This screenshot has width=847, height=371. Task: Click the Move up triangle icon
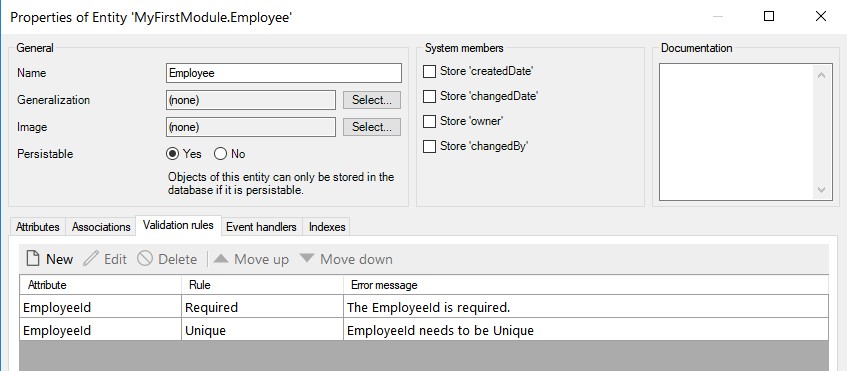(221, 259)
